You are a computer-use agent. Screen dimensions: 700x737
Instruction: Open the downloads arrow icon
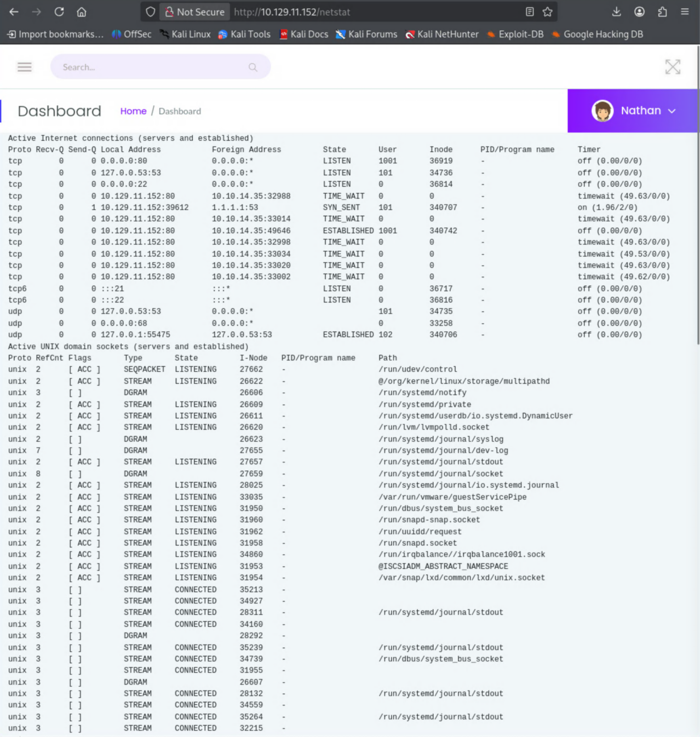[x=616, y=11]
